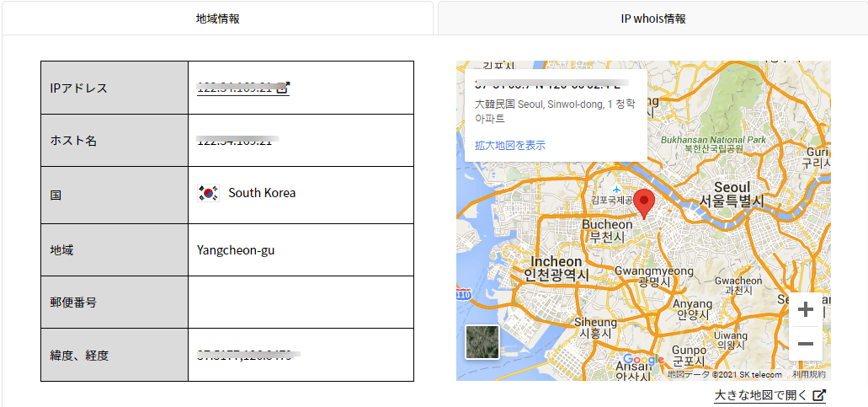Switch to satellite view thumbnail
This screenshot has height=407, width=868.
(482, 343)
